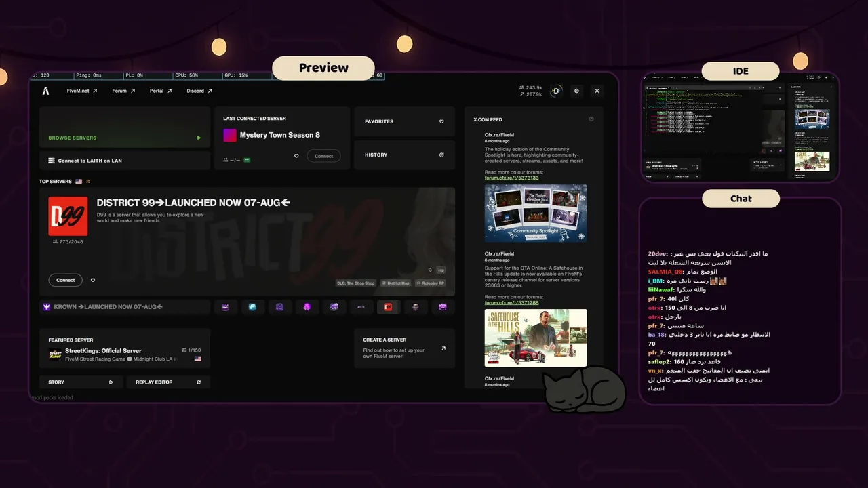The image size is (868, 488).
Task: Click the Browse Servers play arrow icon
Action: tap(199, 138)
